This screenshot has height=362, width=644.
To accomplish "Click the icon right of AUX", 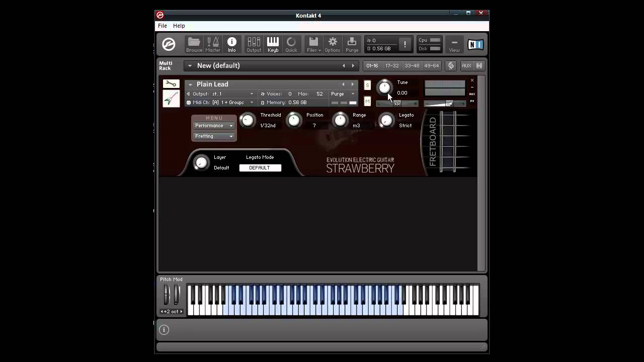I will (479, 66).
